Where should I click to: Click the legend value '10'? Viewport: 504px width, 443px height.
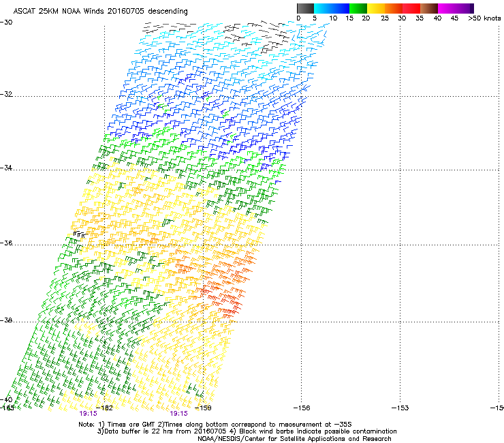click(333, 18)
